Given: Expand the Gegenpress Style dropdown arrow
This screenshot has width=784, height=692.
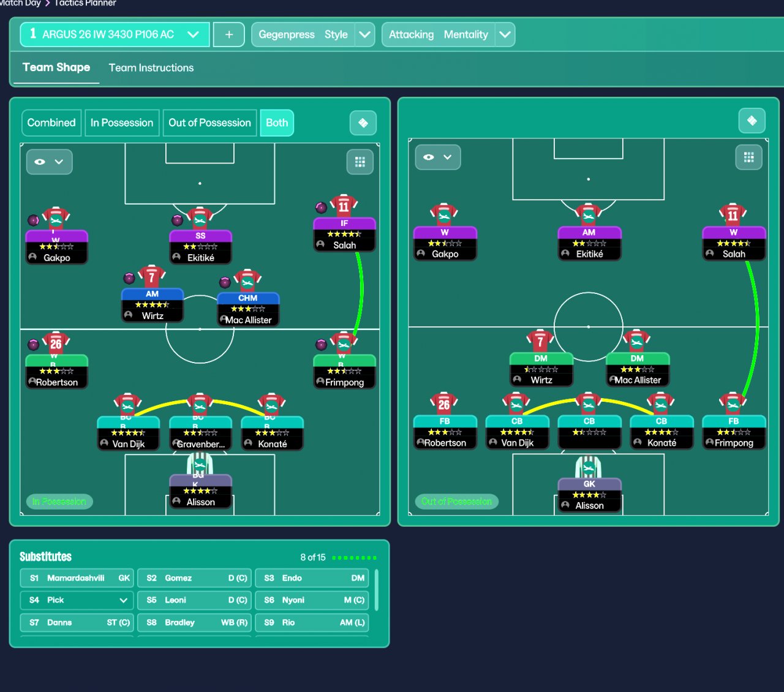Looking at the screenshot, I should point(365,34).
